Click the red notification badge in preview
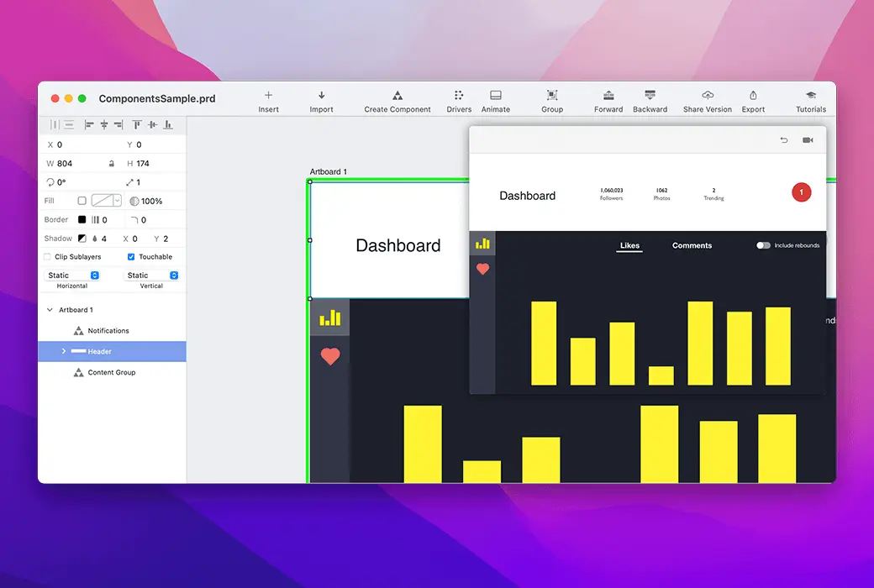 click(802, 192)
